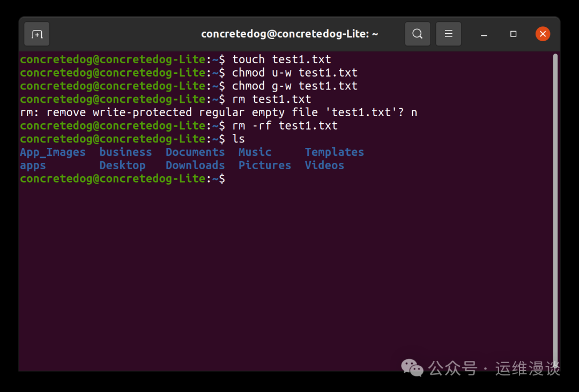
Task: Open a new terminal tab
Action: (x=37, y=34)
